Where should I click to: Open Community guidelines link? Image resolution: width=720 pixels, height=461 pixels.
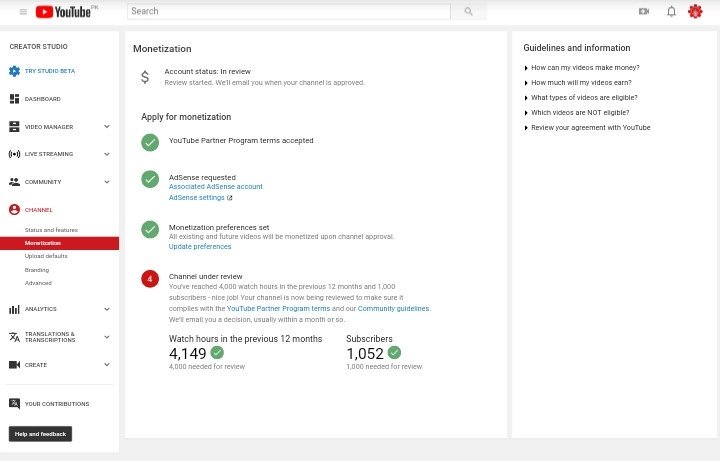(x=394, y=309)
